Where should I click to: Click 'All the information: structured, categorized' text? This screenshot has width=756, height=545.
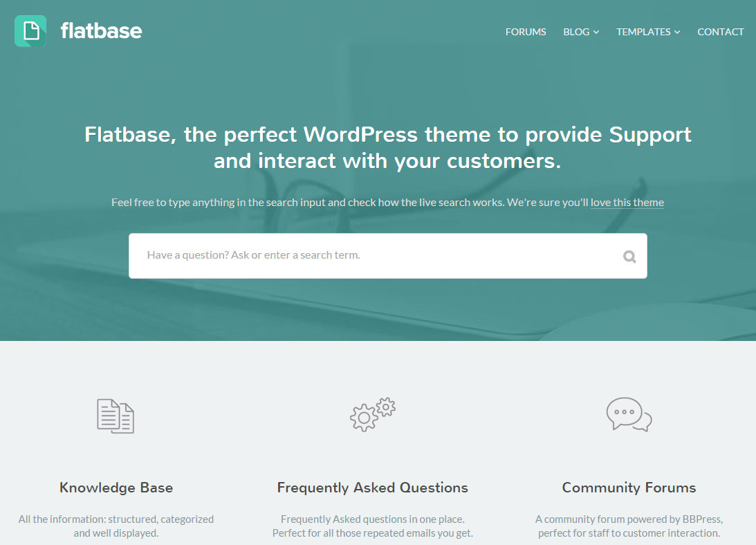click(x=116, y=519)
